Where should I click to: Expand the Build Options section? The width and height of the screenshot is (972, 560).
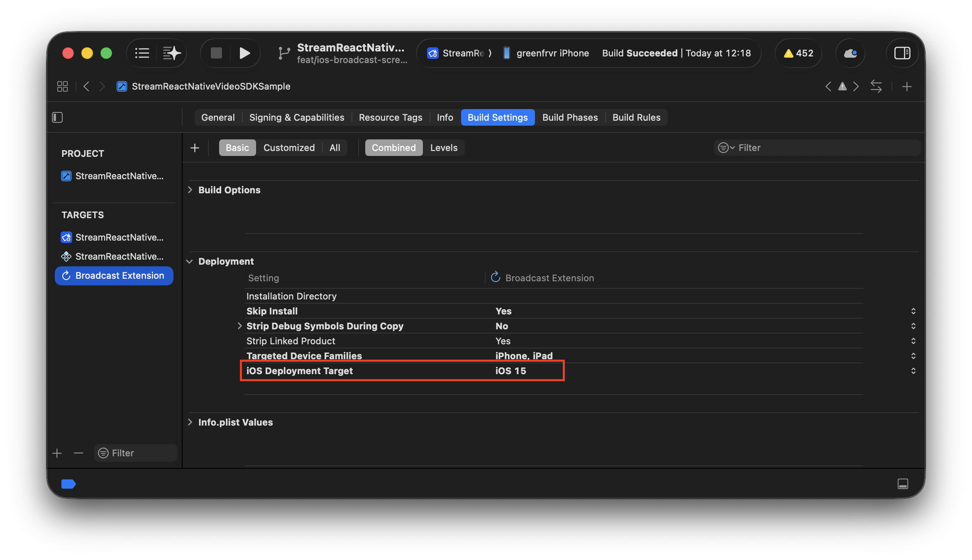(x=190, y=190)
